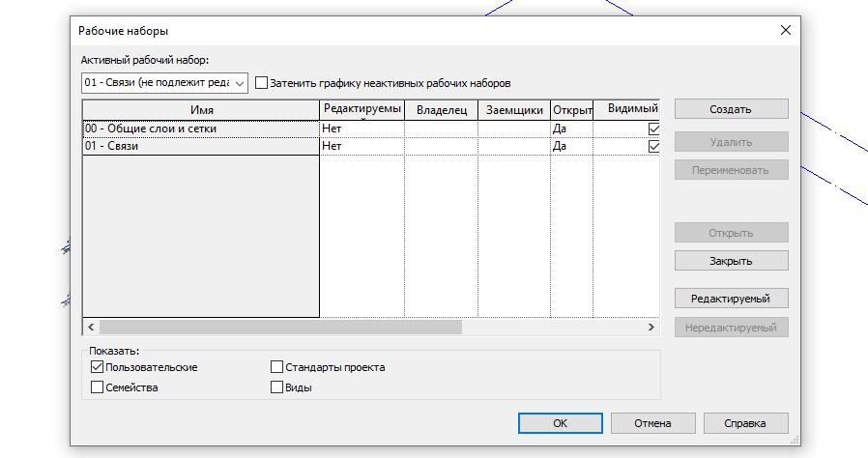
Task: Close the 'Рабочие наборы' dialog window
Action: pos(785,30)
